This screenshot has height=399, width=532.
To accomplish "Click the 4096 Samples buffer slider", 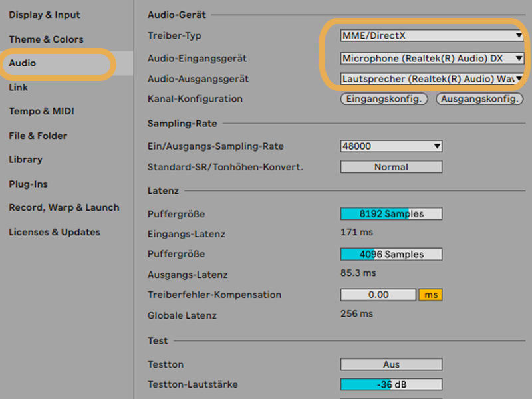I will click(391, 254).
